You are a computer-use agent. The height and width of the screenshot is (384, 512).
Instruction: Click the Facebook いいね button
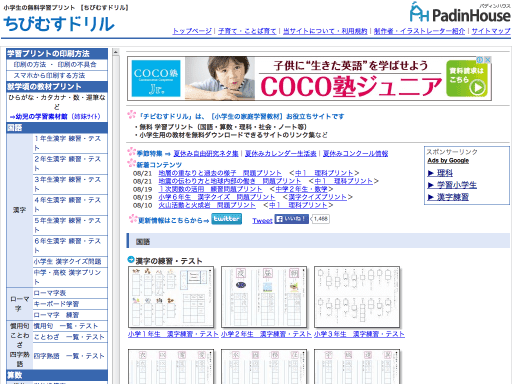point(291,219)
